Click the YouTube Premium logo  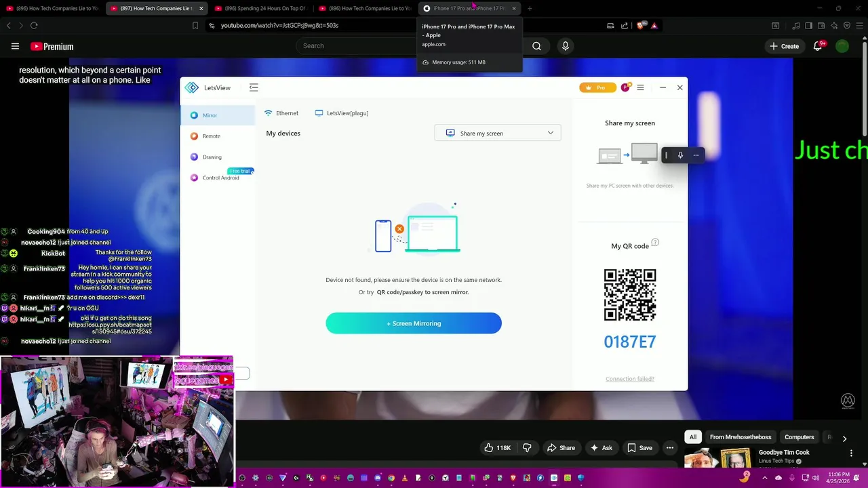click(52, 46)
